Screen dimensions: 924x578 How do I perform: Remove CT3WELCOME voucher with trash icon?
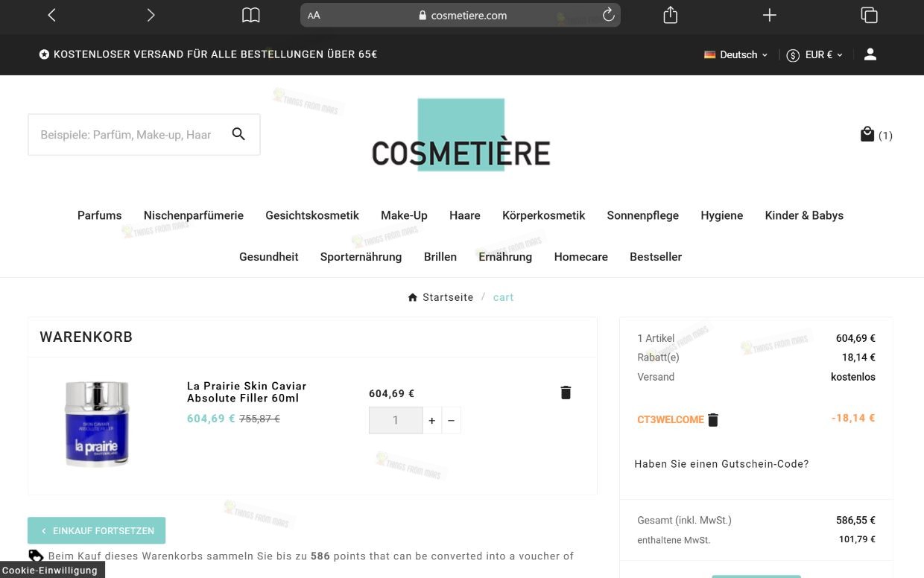[x=713, y=420]
